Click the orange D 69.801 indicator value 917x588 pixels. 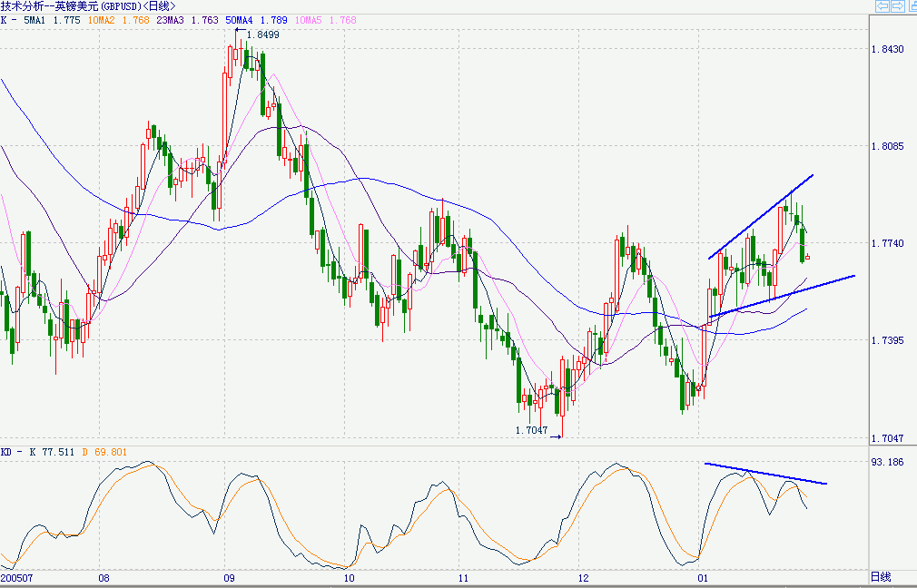click(x=104, y=452)
